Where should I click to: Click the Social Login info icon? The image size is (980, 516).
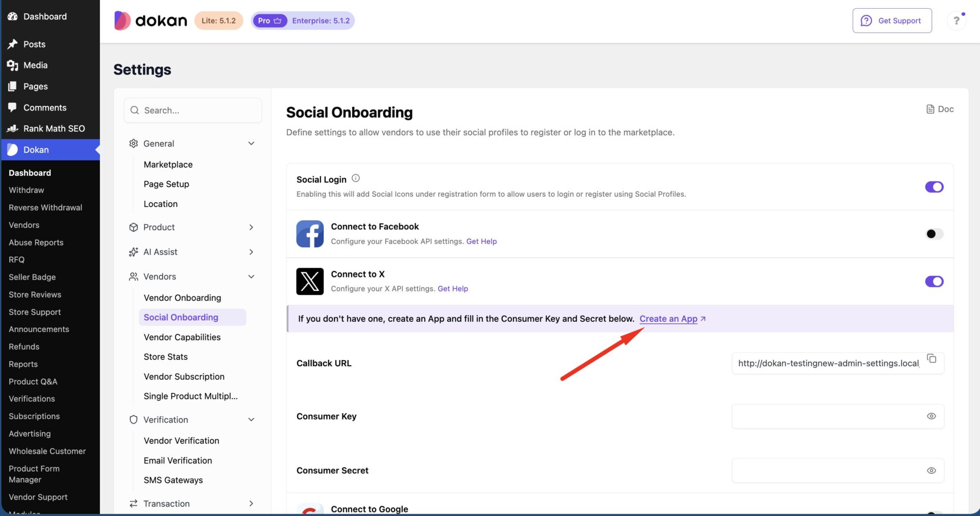tap(356, 178)
